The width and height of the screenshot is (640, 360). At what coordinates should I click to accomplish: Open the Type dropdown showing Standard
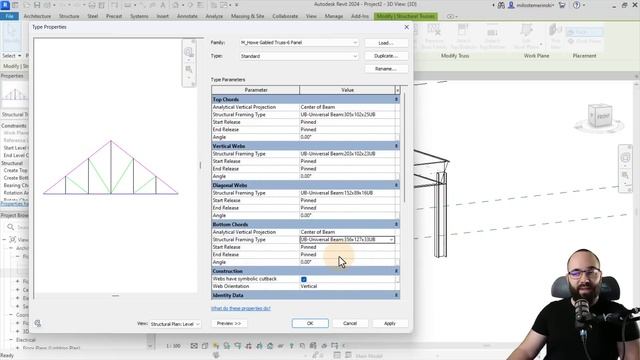coord(299,56)
